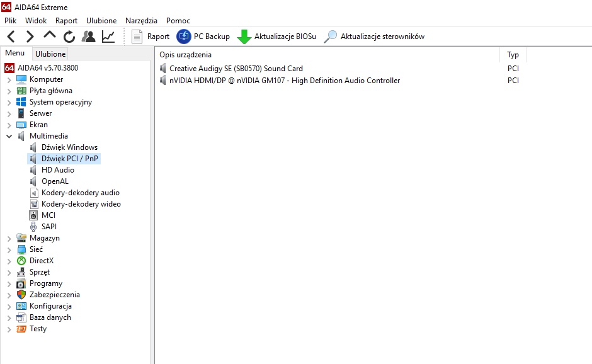Select Kodery-dekodery audio tree item
This screenshot has width=592, height=364.
tap(81, 193)
